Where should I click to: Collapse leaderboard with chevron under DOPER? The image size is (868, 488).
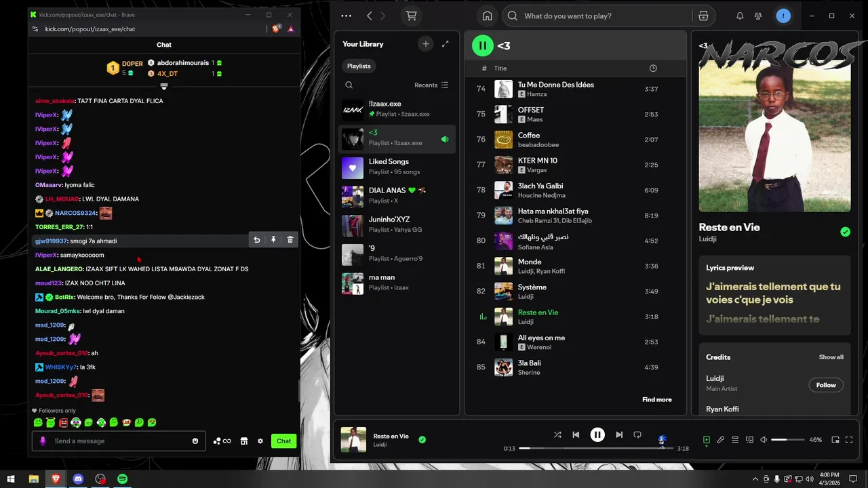click(x=163, y=86)
